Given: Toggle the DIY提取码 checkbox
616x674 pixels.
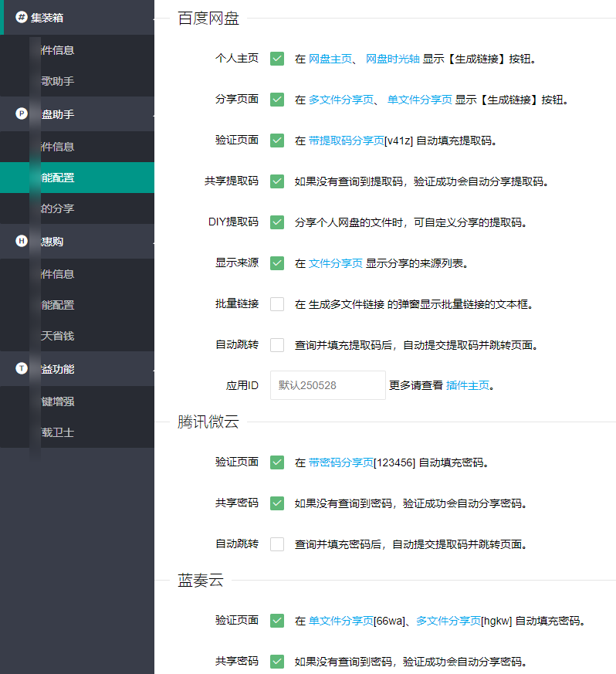Looking at the screenshot, I should coord(277,222).
